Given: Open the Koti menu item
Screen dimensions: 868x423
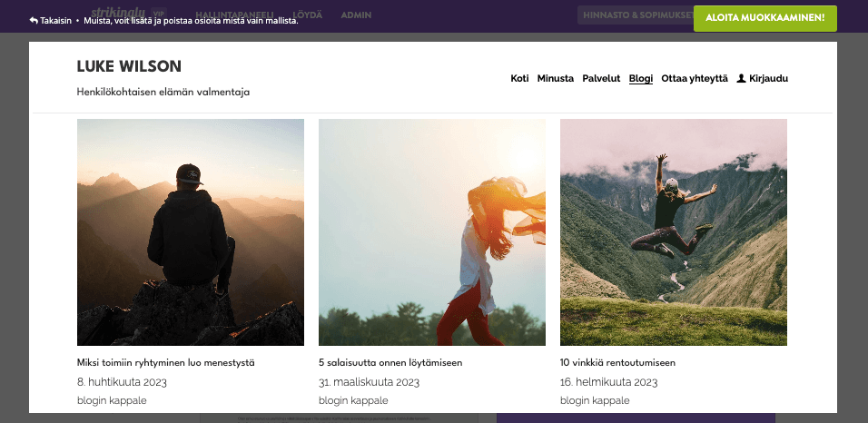Looking at the screenshot, I should 519,79.
